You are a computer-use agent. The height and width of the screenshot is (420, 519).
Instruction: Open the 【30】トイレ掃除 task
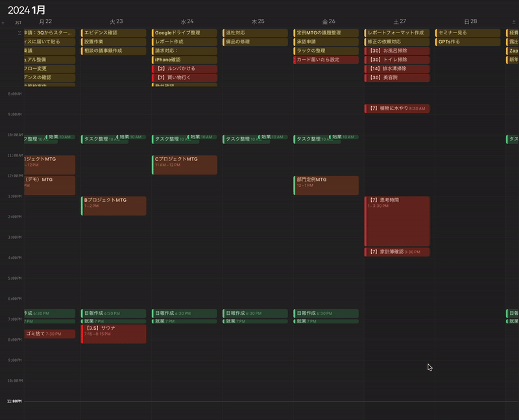(x=397, y=60)
